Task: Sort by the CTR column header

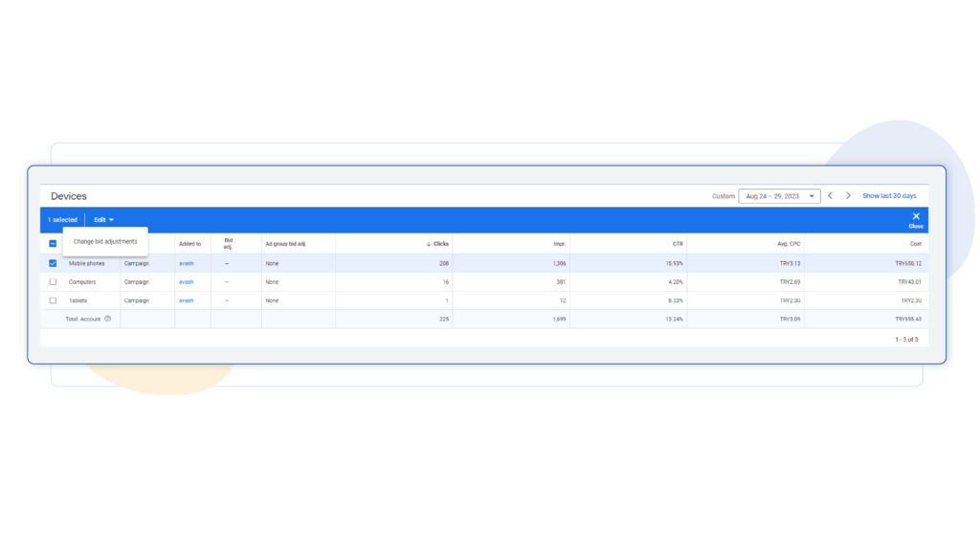Action: [x=678, y=244]
